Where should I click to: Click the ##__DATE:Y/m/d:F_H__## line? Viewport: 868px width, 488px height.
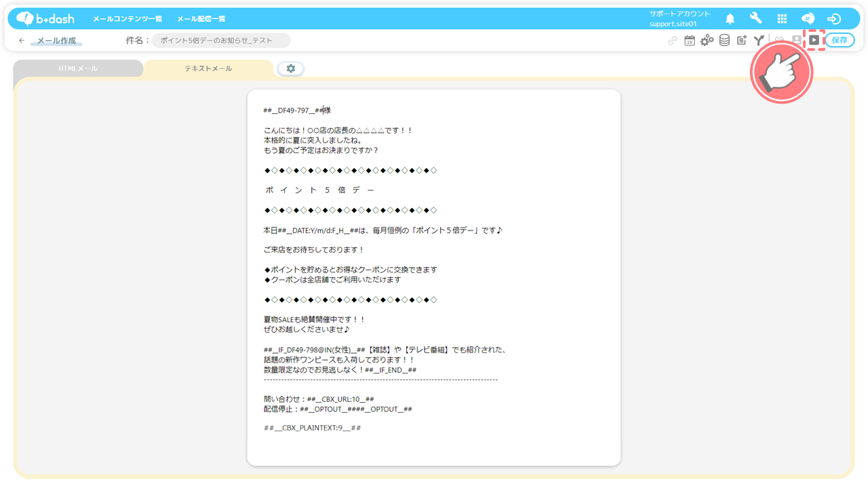(383, 230)
